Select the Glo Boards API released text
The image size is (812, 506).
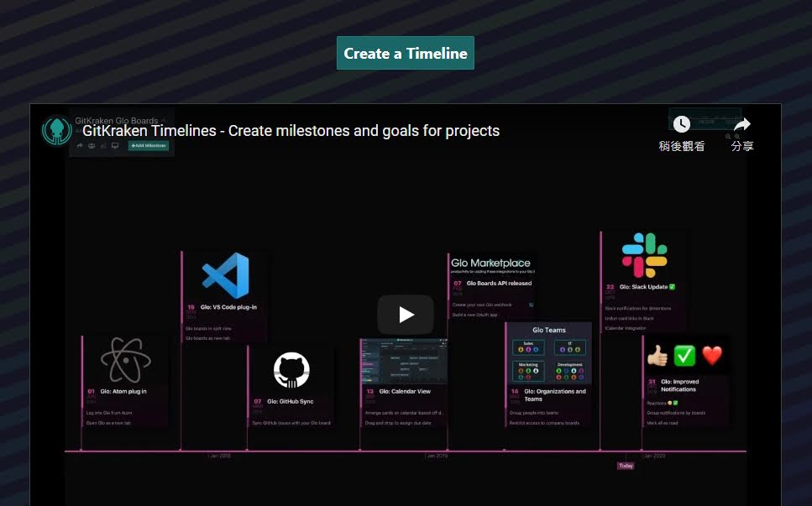point(499,283)
